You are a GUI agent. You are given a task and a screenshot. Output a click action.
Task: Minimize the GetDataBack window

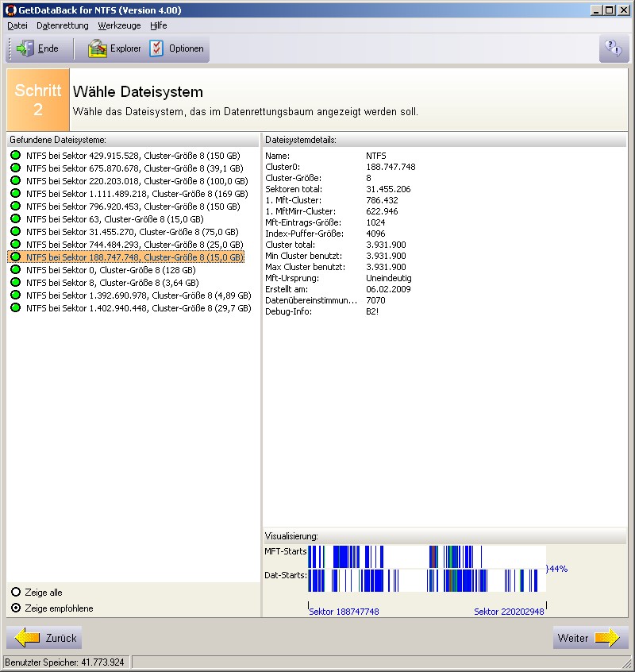click(x=596, y=10)
